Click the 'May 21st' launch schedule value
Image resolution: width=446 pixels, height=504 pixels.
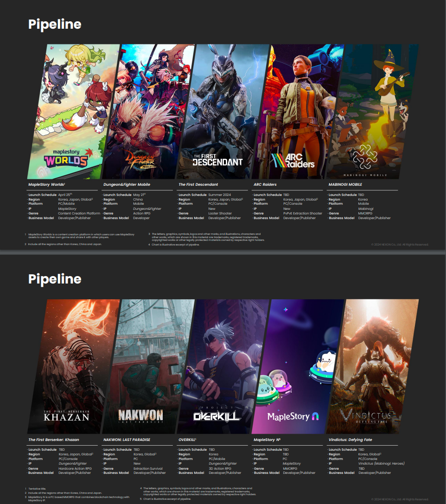[x=140, y=195]
